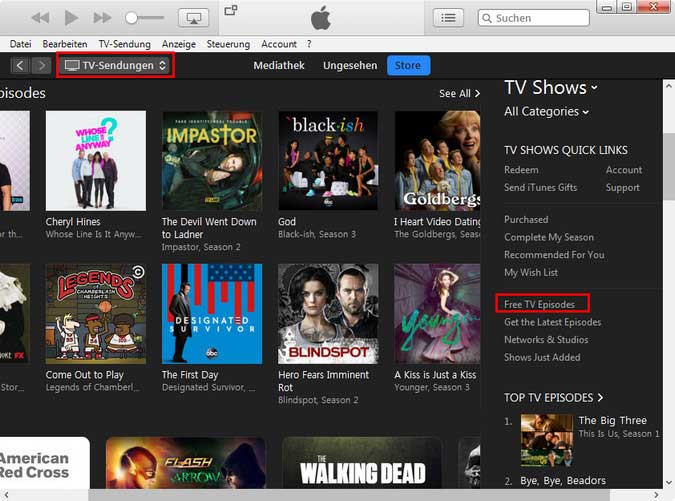Click the Redeem quick link
The height and width of the screenshot is (501, 675).
tap(521, 170)
